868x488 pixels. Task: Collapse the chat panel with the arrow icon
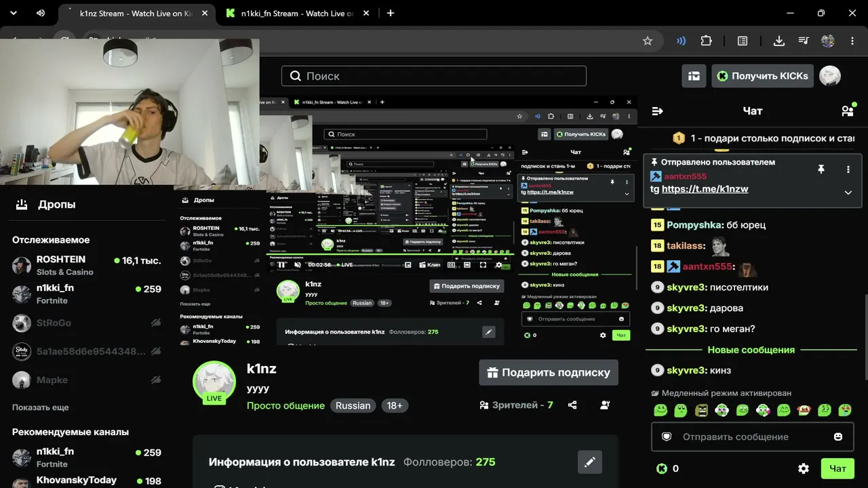pos(657,111)
